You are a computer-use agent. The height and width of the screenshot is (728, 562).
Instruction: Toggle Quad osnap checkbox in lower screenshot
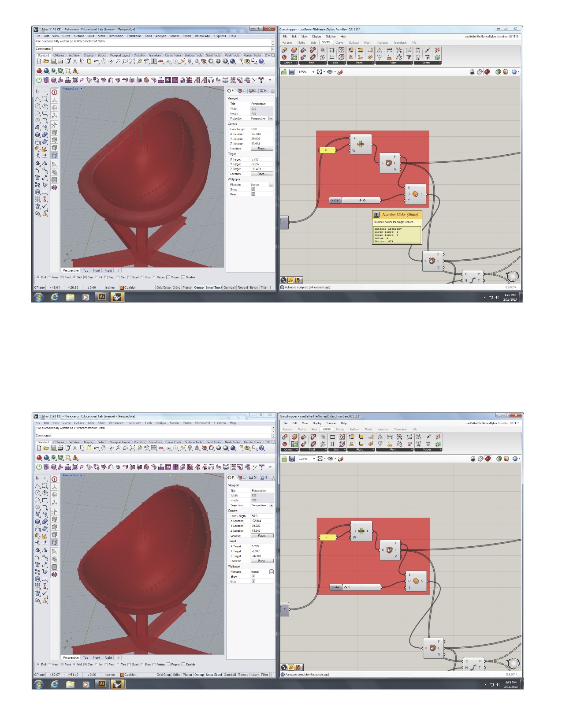(x=130, y=665)
